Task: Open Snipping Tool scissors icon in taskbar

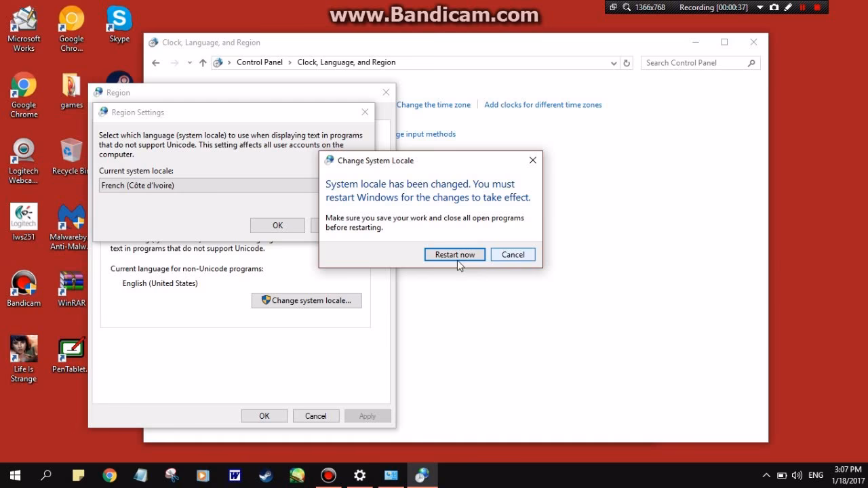Action: 172,475
